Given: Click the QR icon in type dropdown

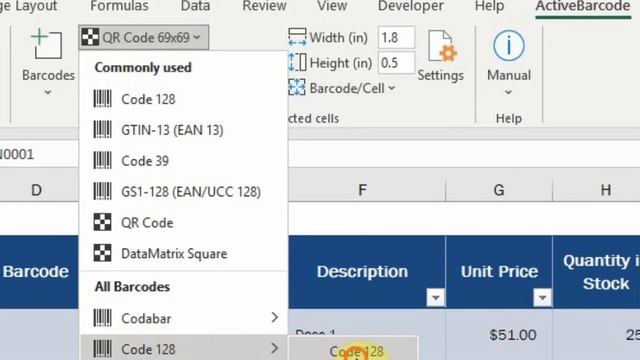Looking at the screenshot, I should [90, 37].
